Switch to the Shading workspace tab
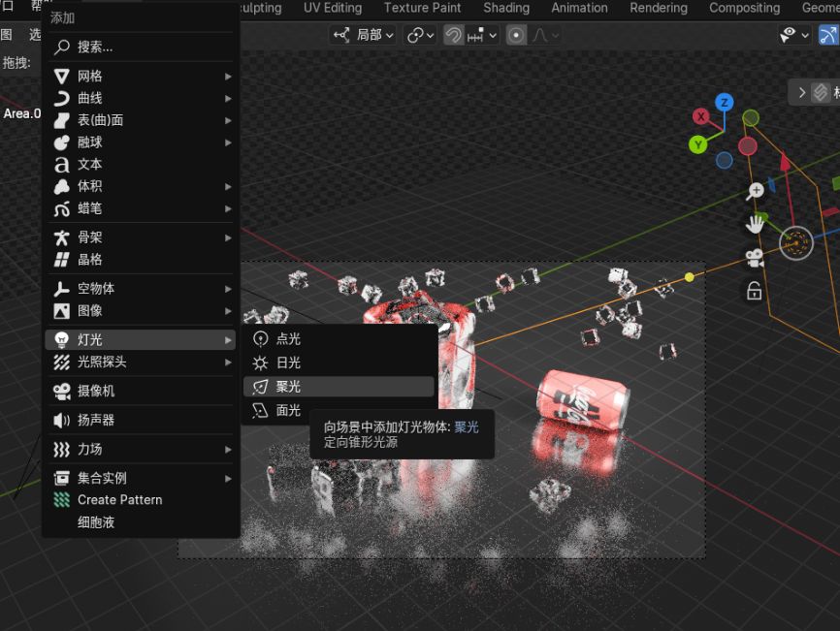 pos(506,8)
